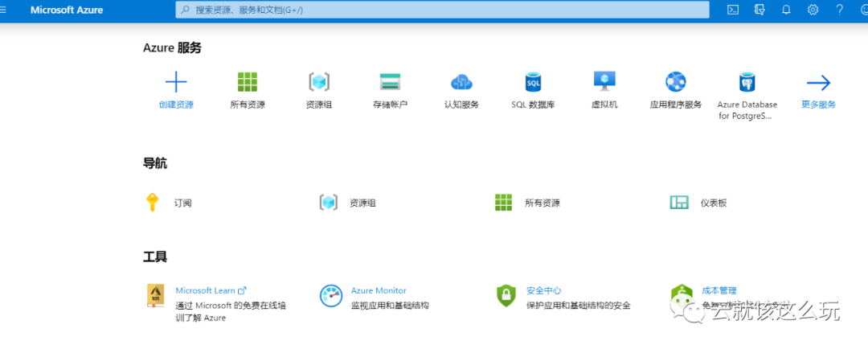
Task: Click 资源组 label under 导航
Action: 362,203
